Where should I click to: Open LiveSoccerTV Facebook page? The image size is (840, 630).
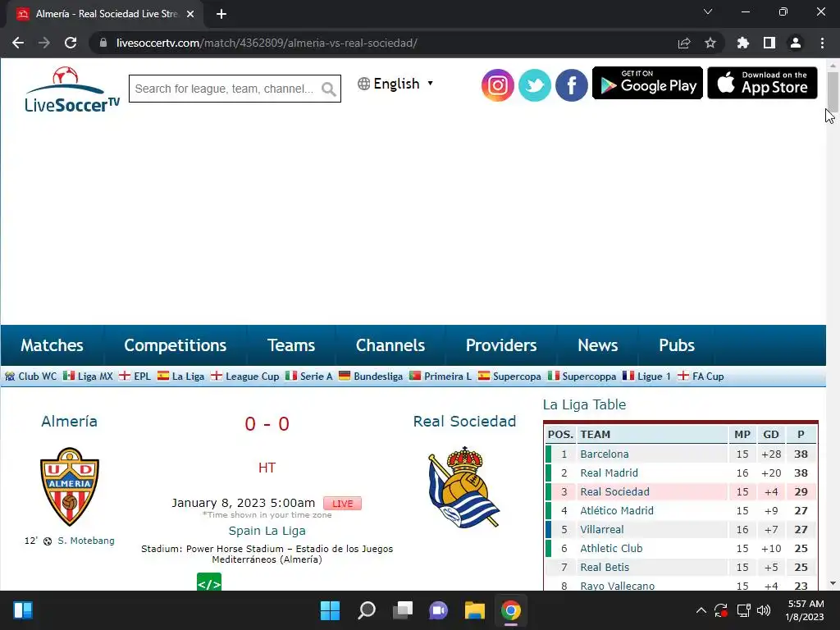[571, 85]
